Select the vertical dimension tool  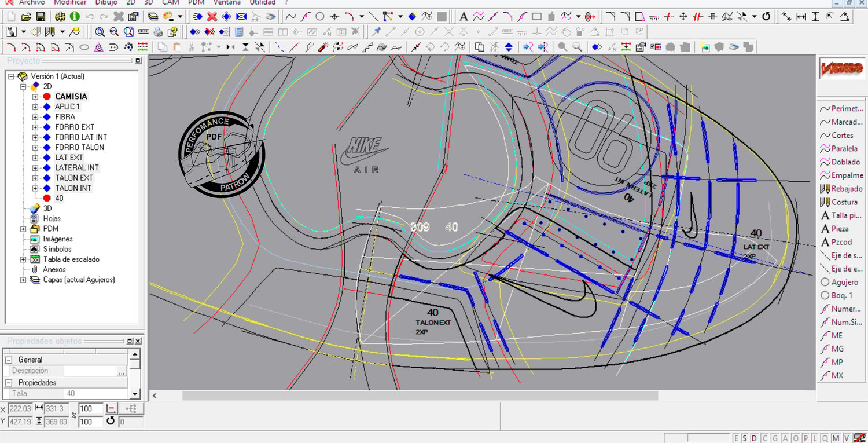coord(816,16)
